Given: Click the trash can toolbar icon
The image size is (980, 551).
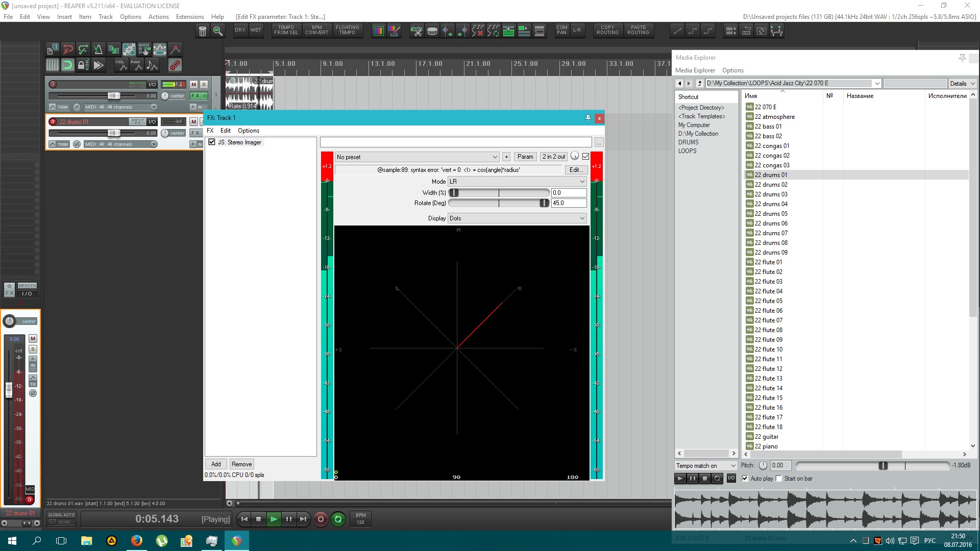Looking at the screenshot, I should [203, 31].
